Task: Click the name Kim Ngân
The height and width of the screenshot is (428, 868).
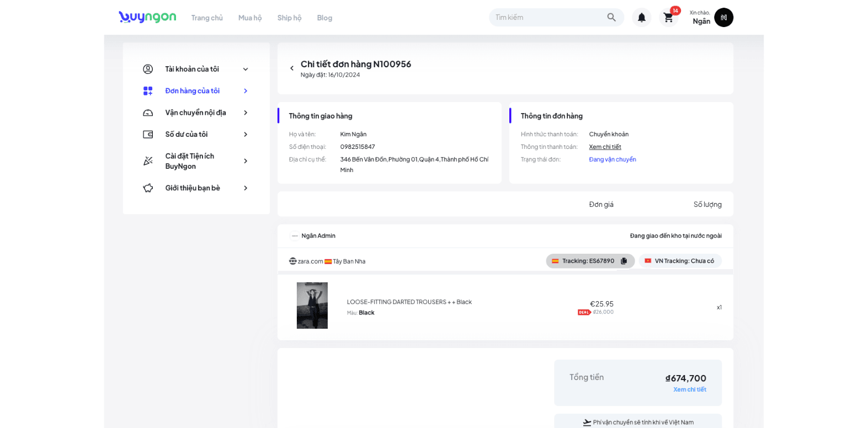Action: click(353, 134)
